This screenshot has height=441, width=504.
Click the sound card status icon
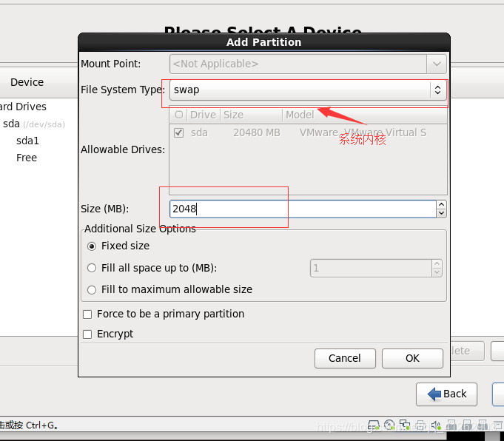[436, 425]
